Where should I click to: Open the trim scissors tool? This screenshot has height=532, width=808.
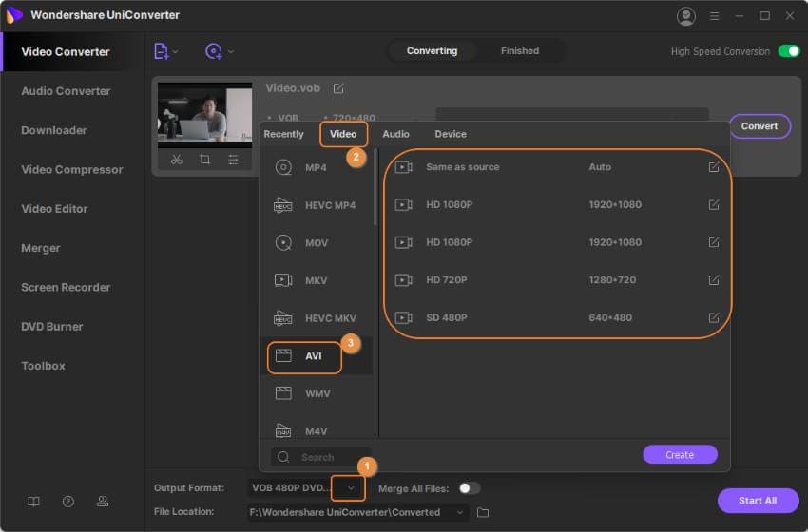tap(176, 160)
